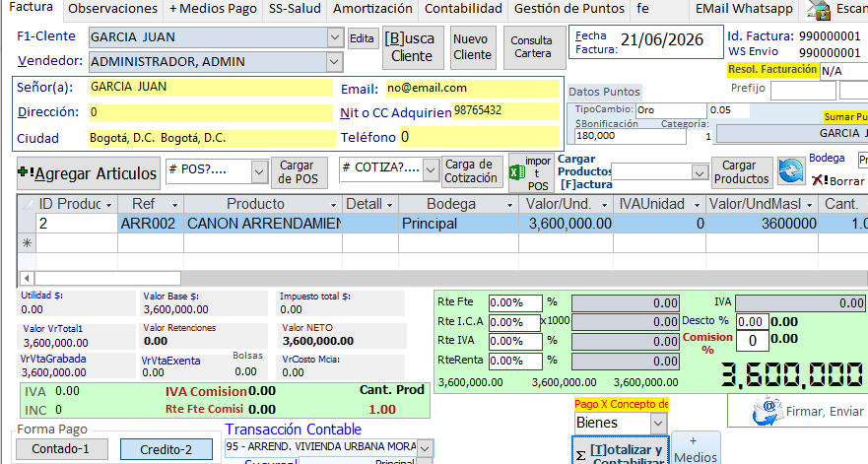Click the Rte Fte percentage field
Image resolution: width=868 pixels, height=464 pixels.
(515, 302)
